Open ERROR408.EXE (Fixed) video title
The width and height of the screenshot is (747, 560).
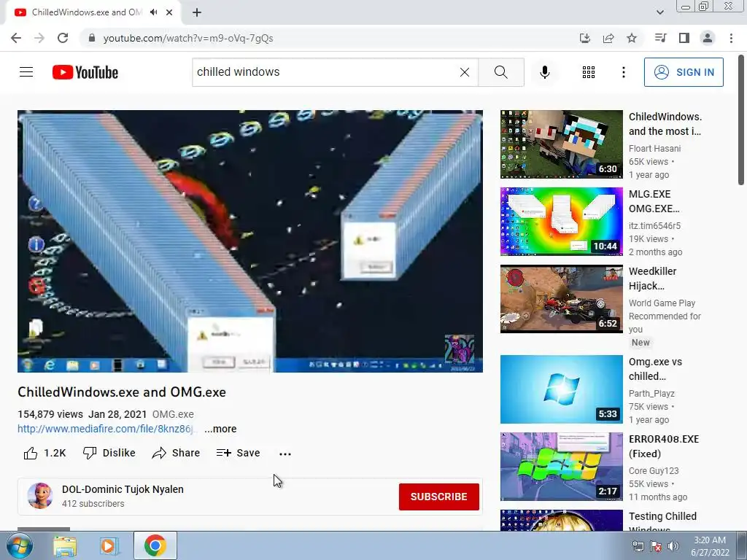(x=664, y=446)
